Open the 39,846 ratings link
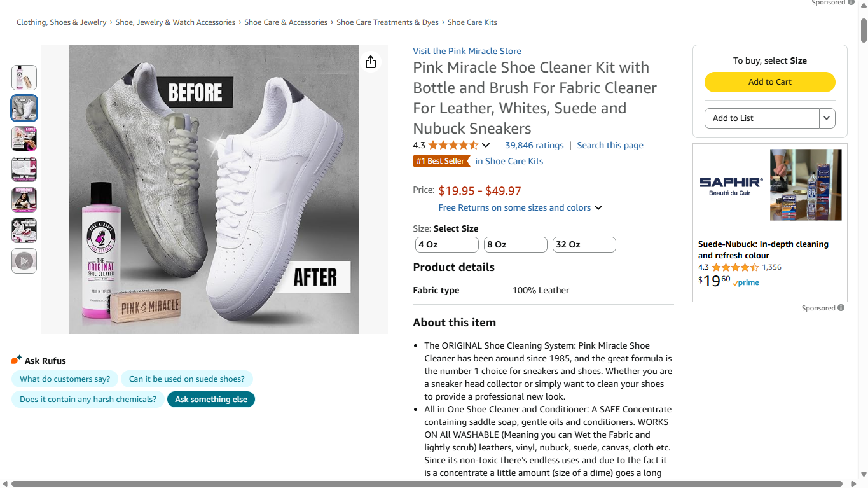Viewport: 868px width, 488px height. pos(534,145)
